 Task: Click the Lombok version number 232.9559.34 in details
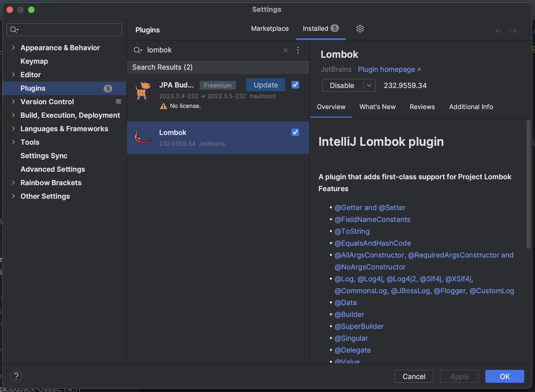tap(405, 86)
